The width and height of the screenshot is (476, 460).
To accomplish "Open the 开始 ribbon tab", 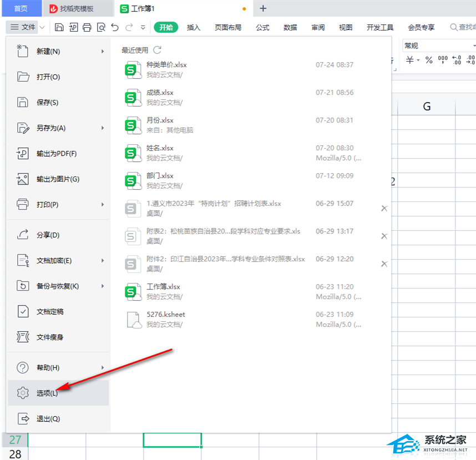I will coord(166,27).
